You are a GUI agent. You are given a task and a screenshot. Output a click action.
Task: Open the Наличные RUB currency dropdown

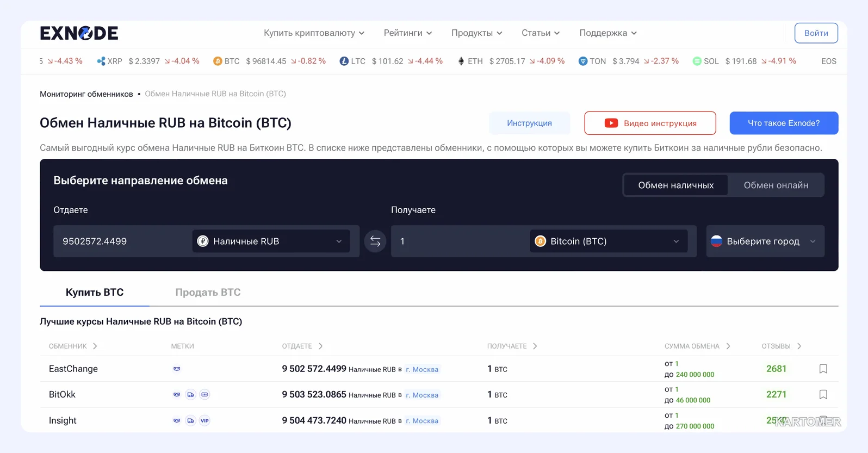[271, 241]
